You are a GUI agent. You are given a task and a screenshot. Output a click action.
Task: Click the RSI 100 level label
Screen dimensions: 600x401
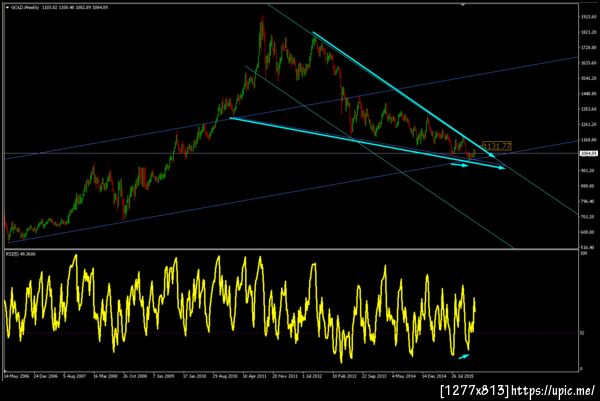584,254
